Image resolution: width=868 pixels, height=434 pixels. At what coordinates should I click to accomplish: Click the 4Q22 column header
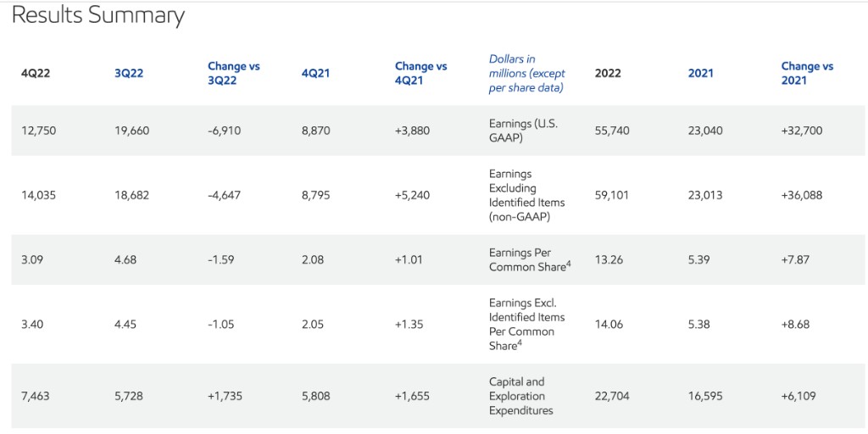[x=36, y=73]
